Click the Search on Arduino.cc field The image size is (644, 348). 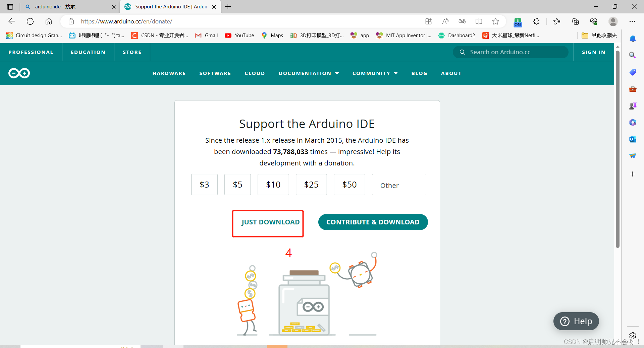pyautogui.click(x=511, y=52)
